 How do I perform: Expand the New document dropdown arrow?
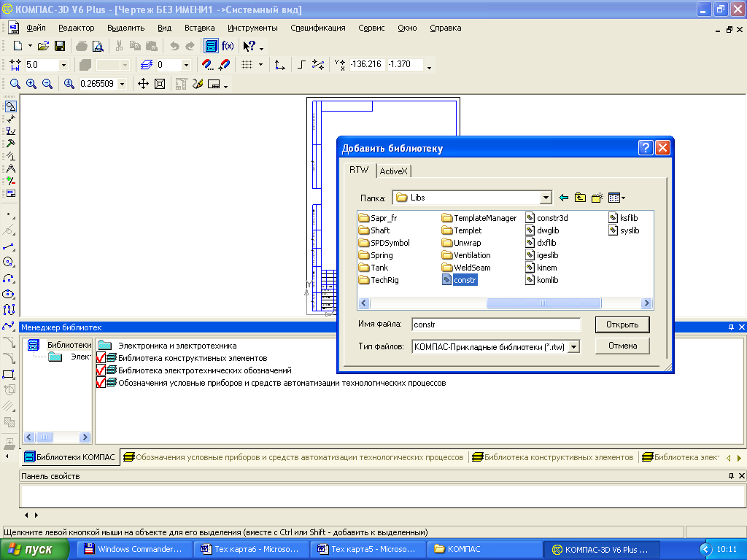tap(29, 46)
